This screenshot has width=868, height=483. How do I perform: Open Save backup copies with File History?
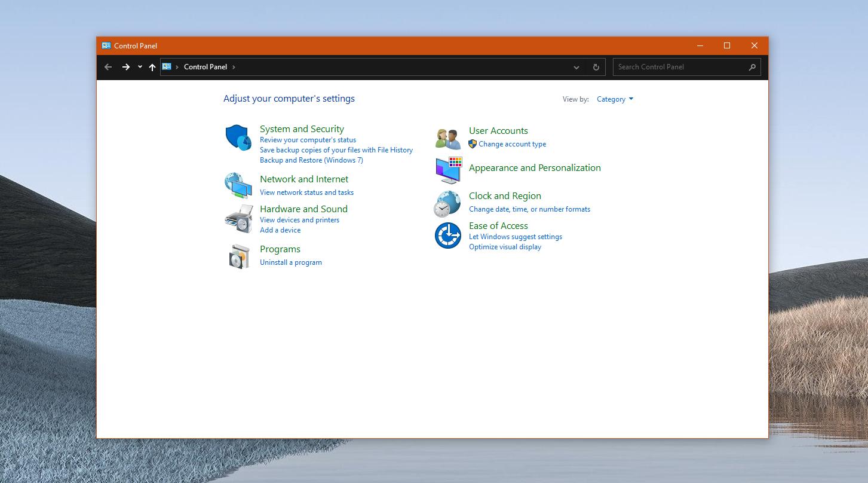tap(336, 150)
